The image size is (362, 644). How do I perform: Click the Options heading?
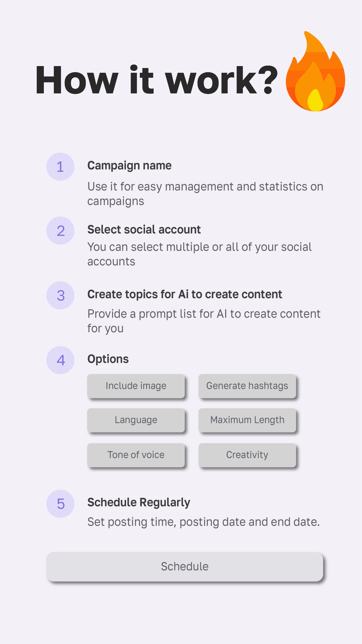coord(108,359)
